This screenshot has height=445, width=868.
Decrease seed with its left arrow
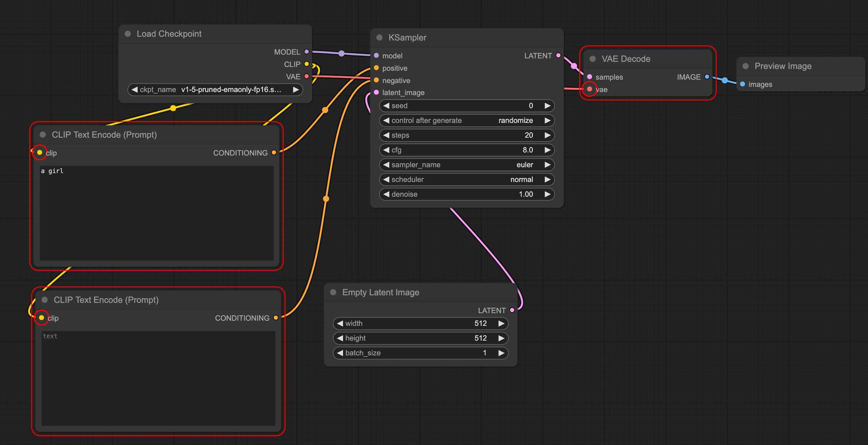click(386, 106)
